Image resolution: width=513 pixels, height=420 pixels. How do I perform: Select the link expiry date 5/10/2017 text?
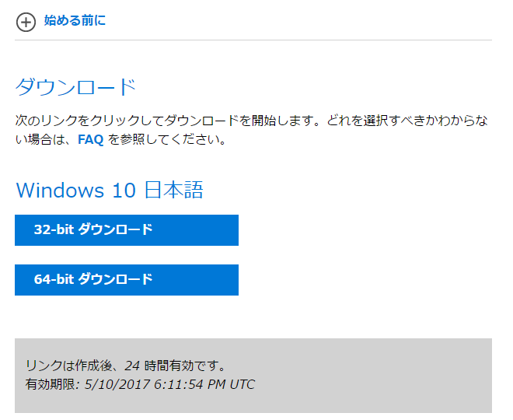click(117, 384)
